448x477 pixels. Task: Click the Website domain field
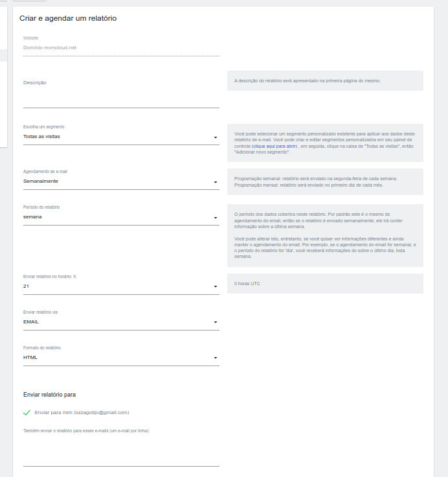[x=121, y=47]
